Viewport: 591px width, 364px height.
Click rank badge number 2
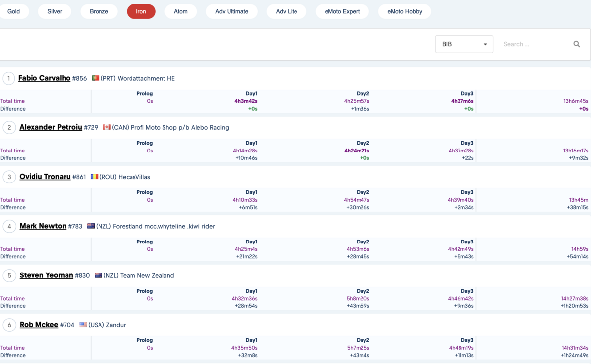click(x=9, y=128)
